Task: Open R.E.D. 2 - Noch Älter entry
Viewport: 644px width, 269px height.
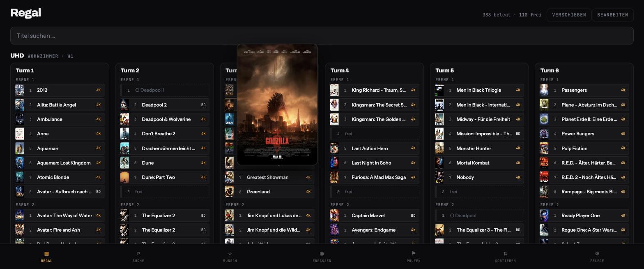Action: [x=584, y=177]
